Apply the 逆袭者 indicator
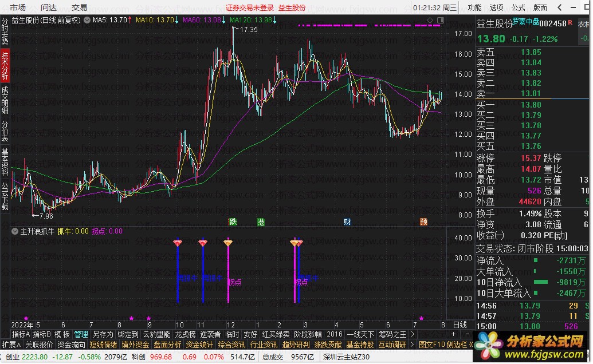Viewport: 593px width, 364px height. (x=210, y=334)
